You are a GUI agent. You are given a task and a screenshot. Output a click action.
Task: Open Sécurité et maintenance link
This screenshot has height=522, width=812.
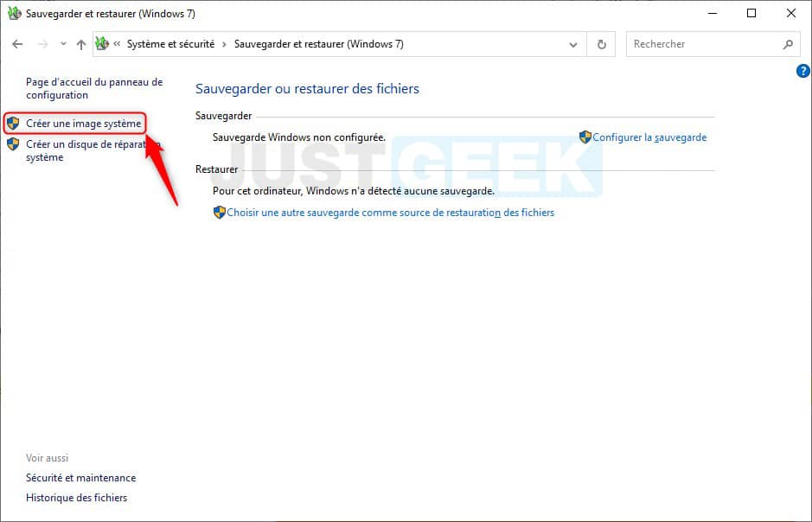coord(80,478)
